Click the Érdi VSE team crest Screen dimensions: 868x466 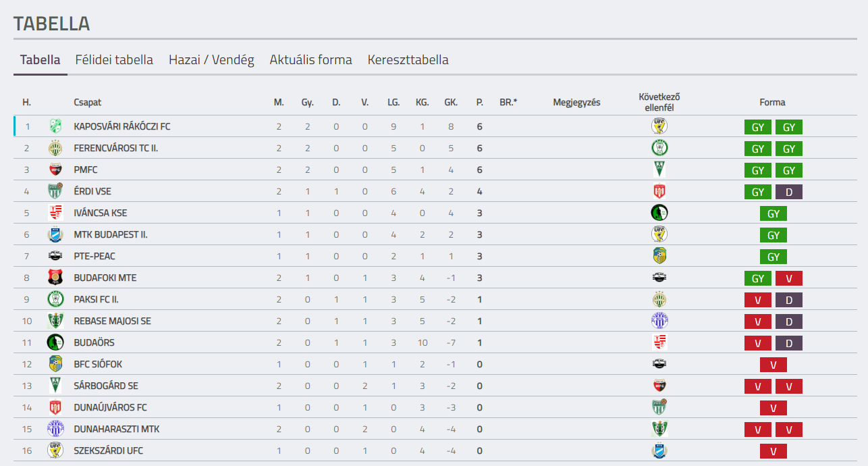55,191
